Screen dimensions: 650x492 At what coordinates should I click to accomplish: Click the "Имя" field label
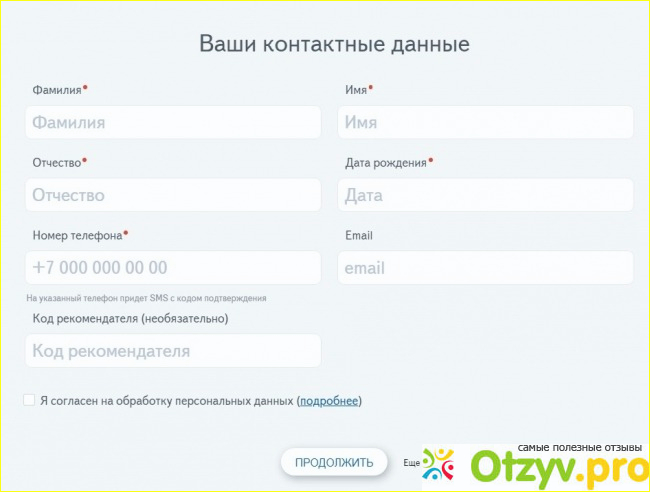[355, 90]
